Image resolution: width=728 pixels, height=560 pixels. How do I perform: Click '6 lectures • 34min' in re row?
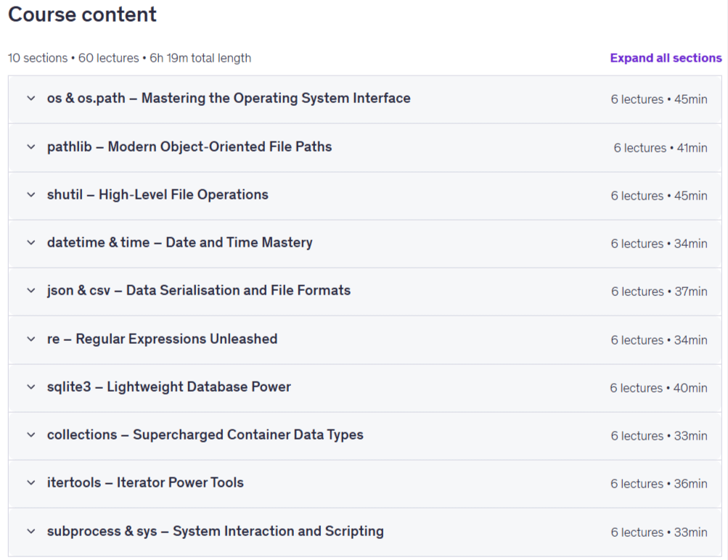tap(659, 340)
